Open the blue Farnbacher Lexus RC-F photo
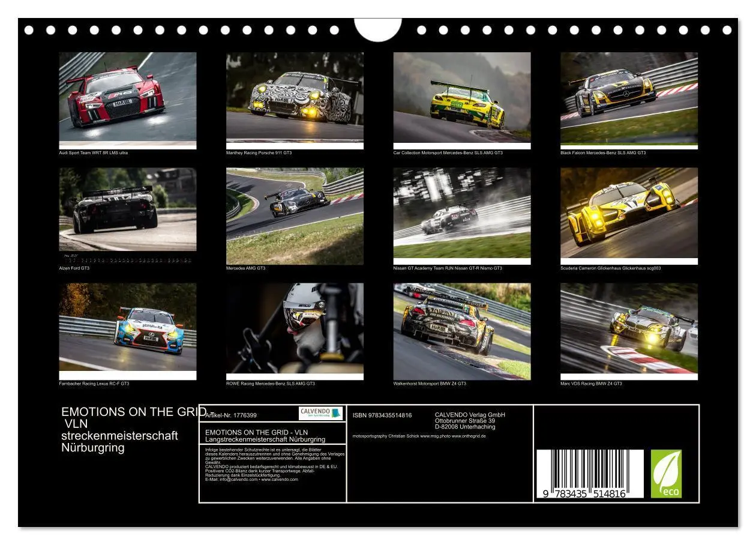 tap(128, 331)
